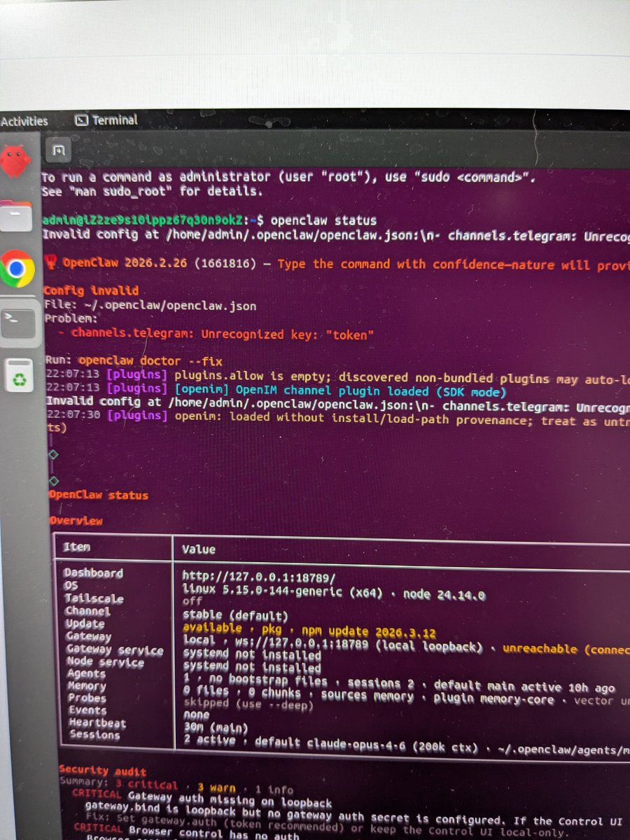Click the 'Item' table column header

tap(77, 547)
